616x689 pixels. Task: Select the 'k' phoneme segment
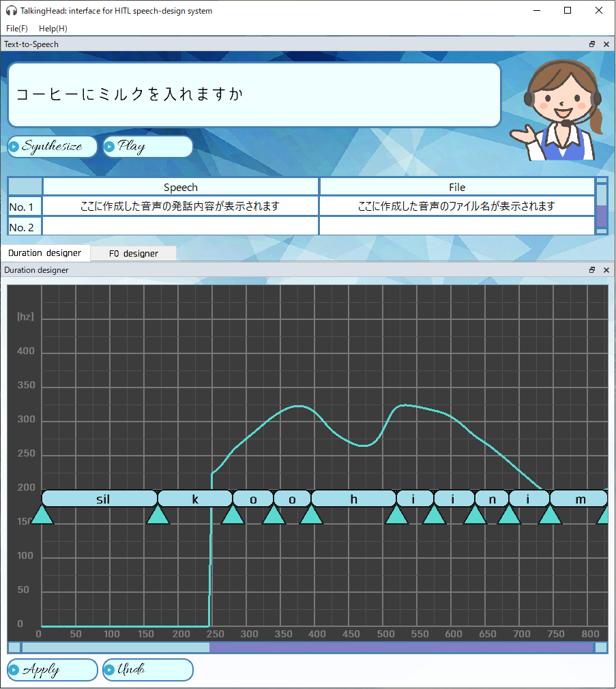point(195,499)
